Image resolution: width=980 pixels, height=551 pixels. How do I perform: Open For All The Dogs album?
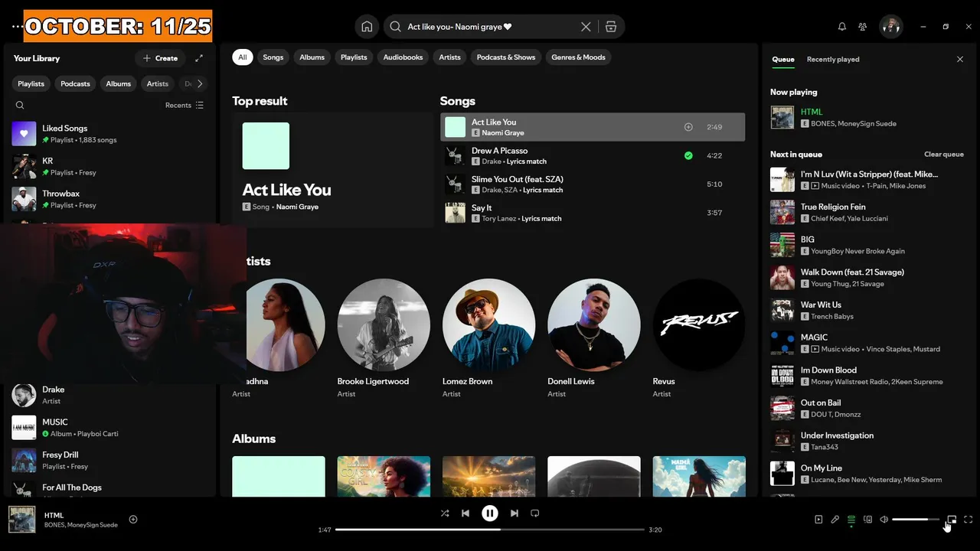point(109,488)
